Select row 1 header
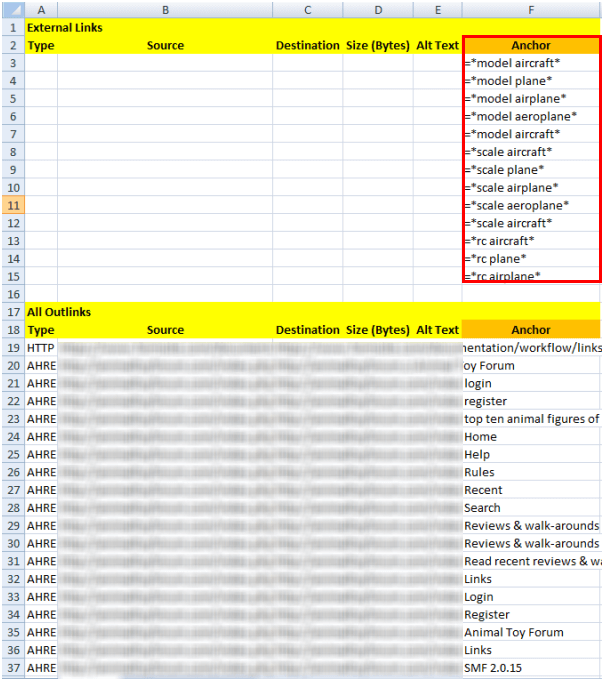The width and height of the screenshot is (604, 681). [x=13, y=27]
